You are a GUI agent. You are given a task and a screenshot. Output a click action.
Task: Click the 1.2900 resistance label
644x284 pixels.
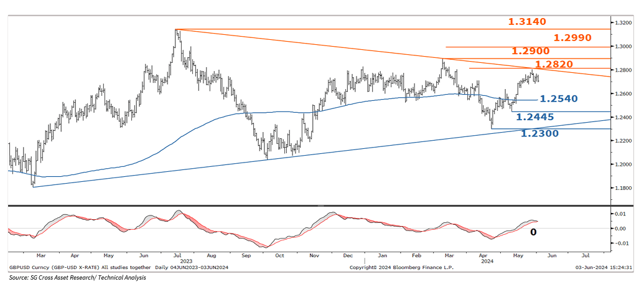[530, 50]
